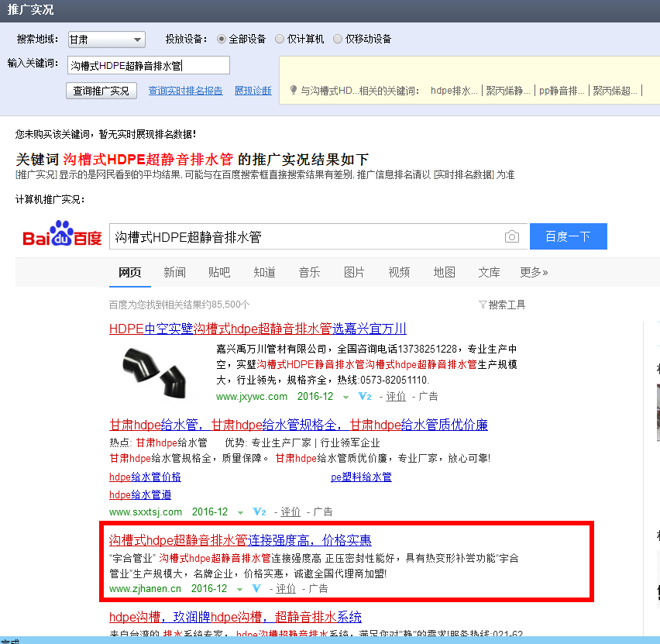Expand the arrow next to www.sxxtsj.com date
This screenshot has height=644, width=660.
click(240, 512)
